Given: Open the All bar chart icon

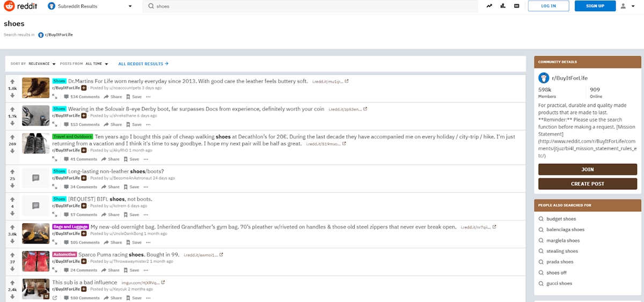Looking at the screenshot, I should click(503, 6).
